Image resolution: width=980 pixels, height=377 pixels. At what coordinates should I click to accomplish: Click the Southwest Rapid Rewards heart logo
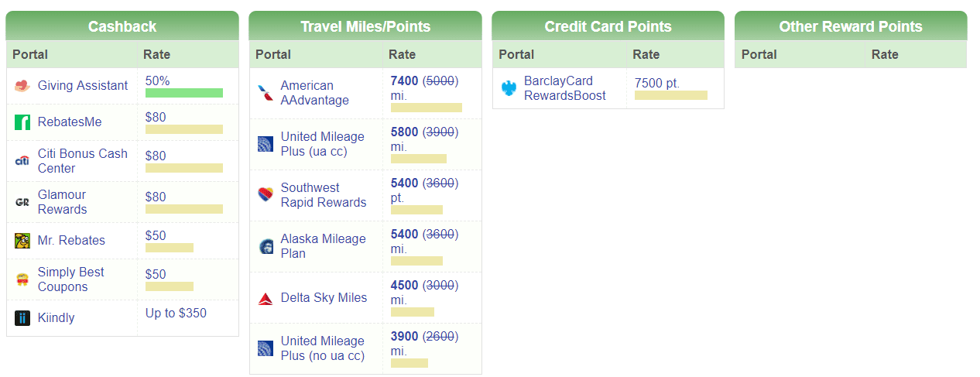(x=266, y=195)
